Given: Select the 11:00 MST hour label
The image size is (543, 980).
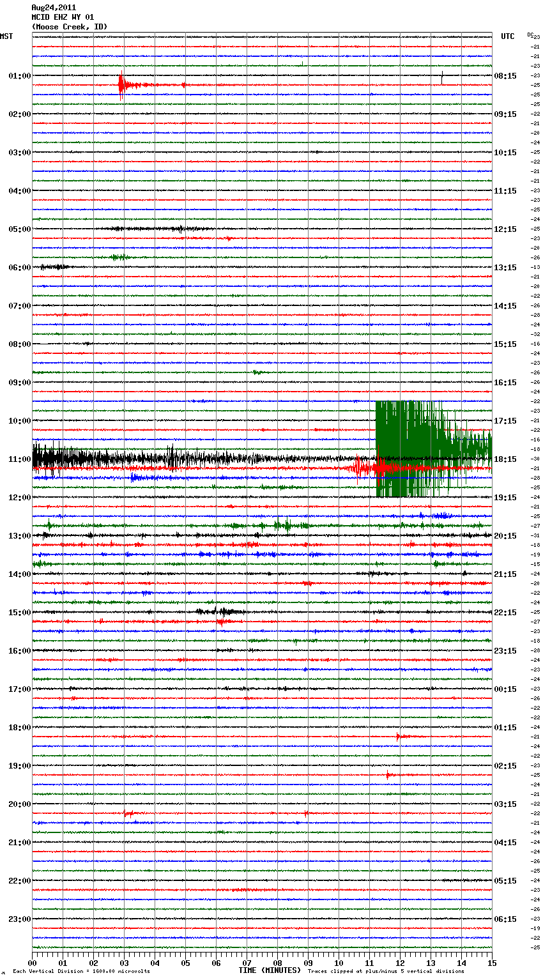Looking at the screenshot, I should [x=19, y=459].
